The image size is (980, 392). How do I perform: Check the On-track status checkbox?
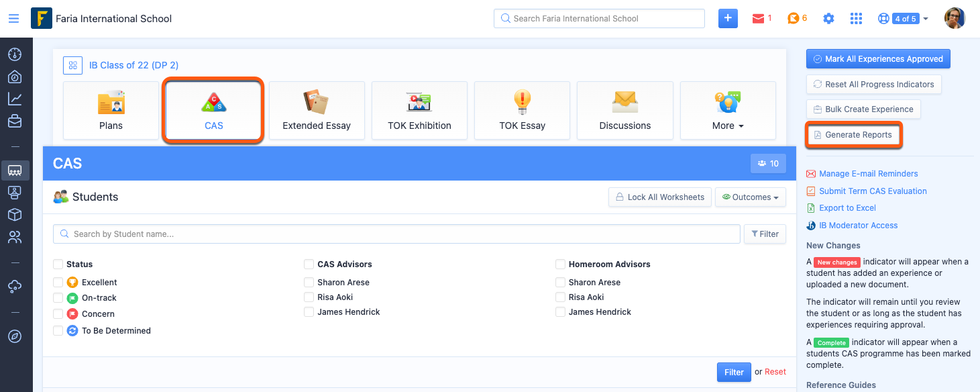pos(58,298)
